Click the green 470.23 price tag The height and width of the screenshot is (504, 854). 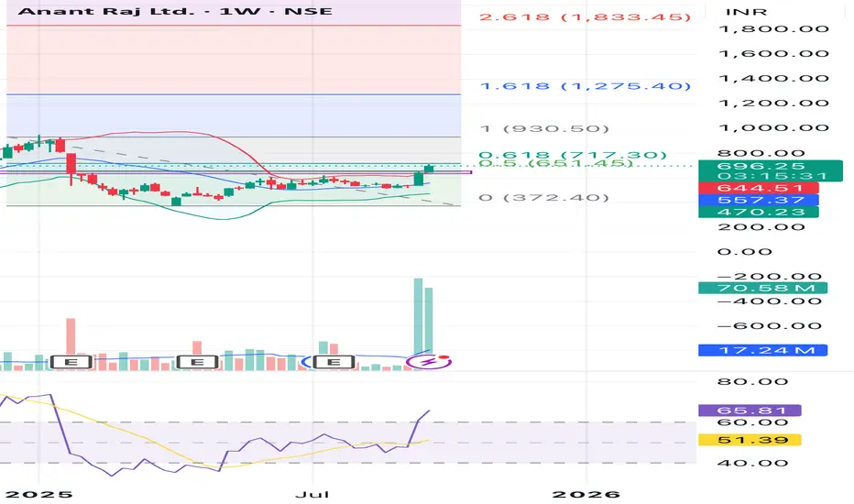[758, 212]
